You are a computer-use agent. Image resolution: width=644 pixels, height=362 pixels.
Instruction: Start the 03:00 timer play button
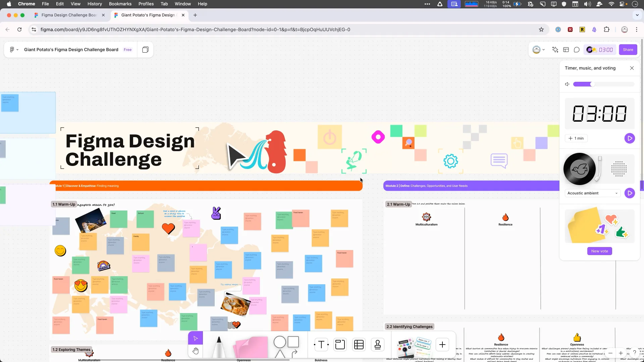tap(630, 138)
